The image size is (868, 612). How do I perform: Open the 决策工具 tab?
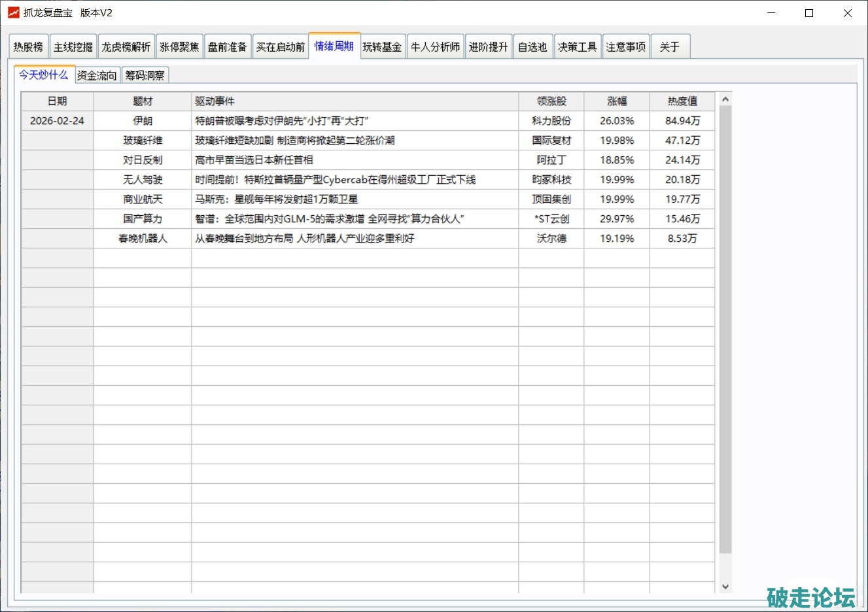tap(577, 47)
